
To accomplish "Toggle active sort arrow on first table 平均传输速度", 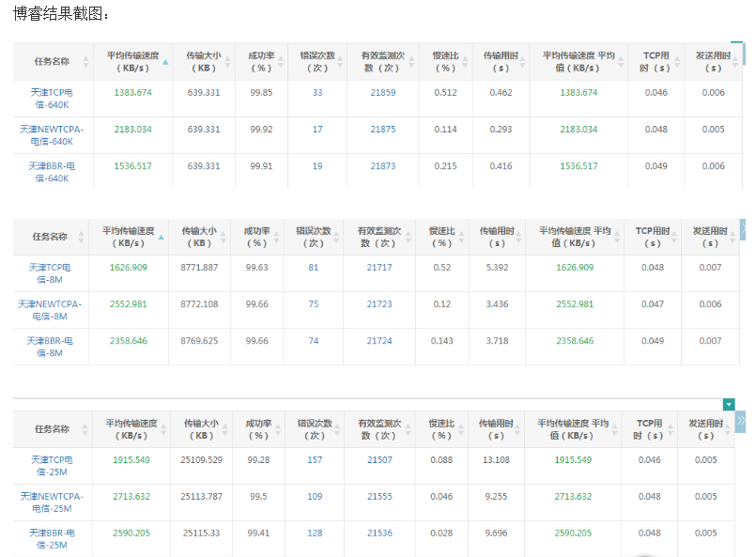I will tap(165, 62).
